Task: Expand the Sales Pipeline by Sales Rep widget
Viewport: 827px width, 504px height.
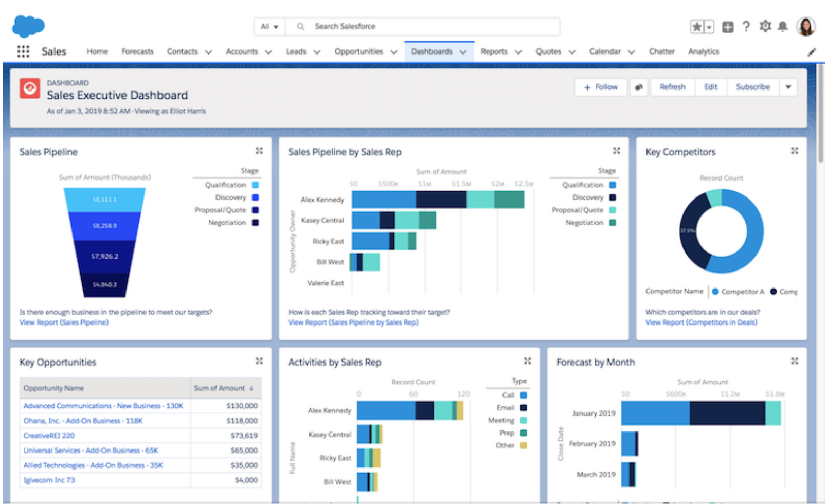Action: coord(616,151)
